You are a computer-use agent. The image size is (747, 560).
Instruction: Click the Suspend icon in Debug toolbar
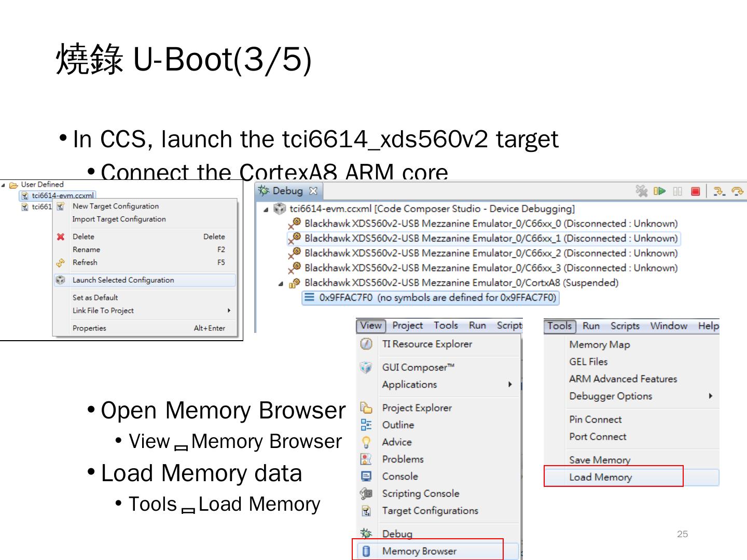677,191
